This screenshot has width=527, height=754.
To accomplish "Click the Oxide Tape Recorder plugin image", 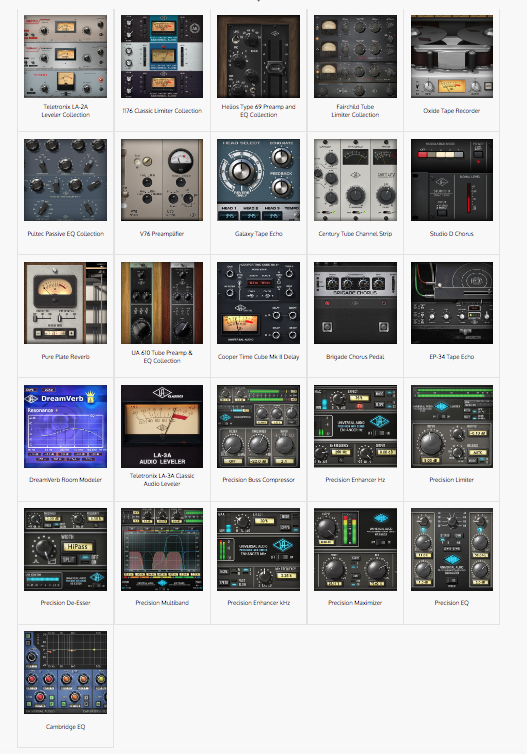I will click(452, 56).
